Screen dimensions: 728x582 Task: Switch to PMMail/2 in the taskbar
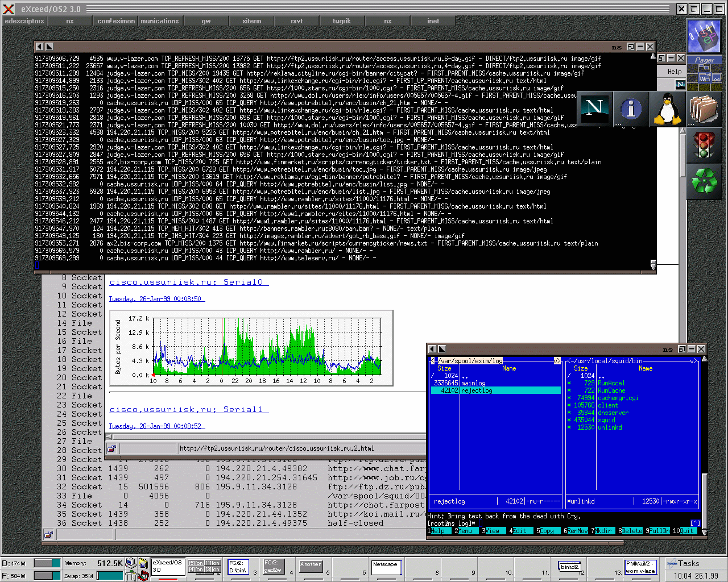(641, 567)
